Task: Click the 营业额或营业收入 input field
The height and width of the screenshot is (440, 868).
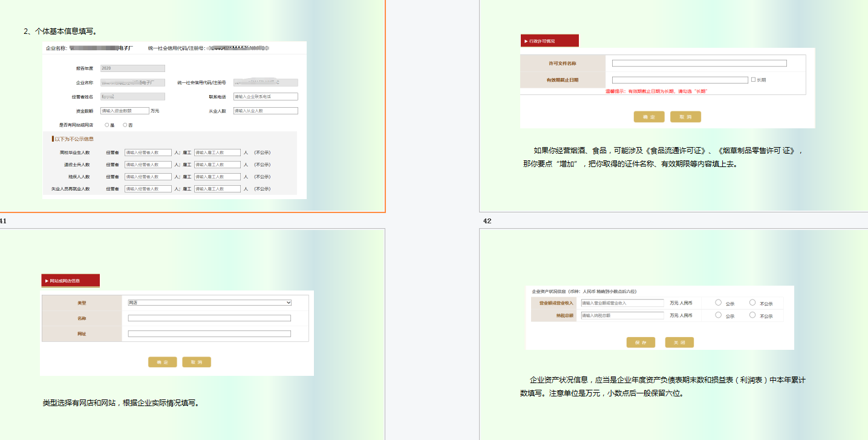Action: [x=621, y=303]
